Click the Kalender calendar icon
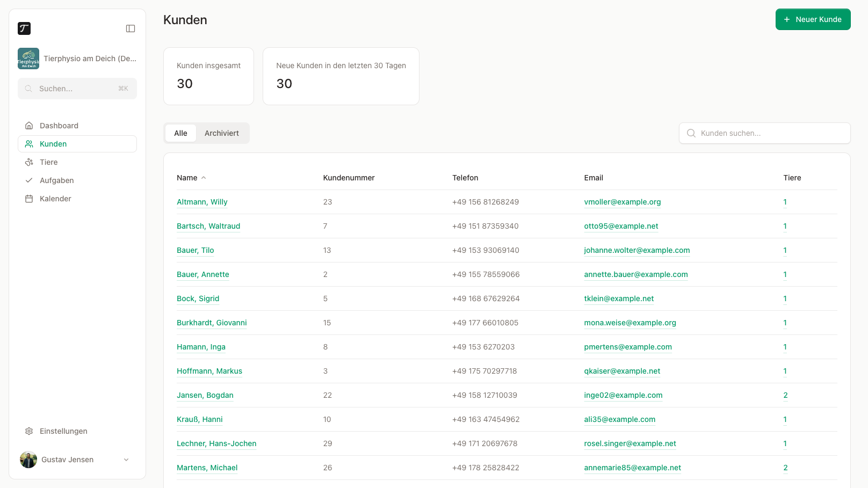Viewport: 868px width, 488px height. (x=29, y=199)
